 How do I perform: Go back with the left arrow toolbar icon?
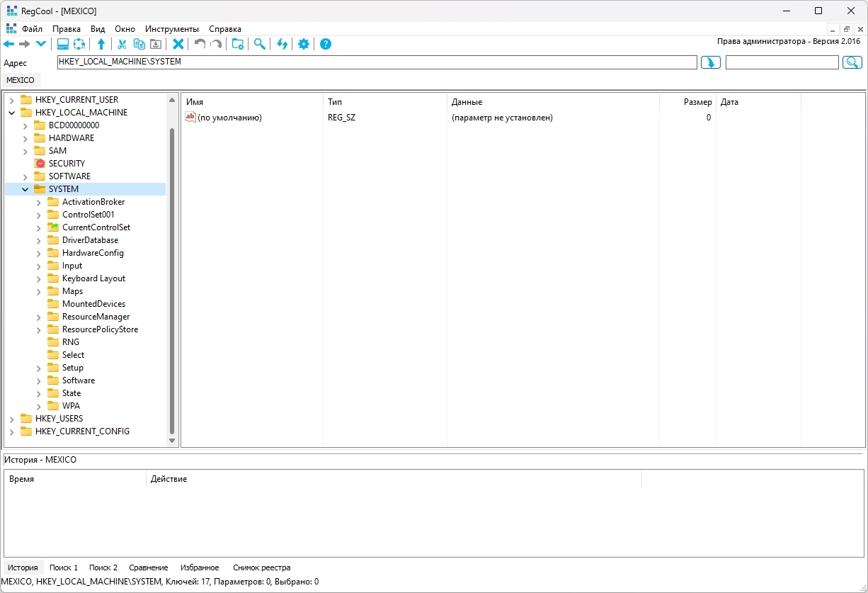point(9,44)
